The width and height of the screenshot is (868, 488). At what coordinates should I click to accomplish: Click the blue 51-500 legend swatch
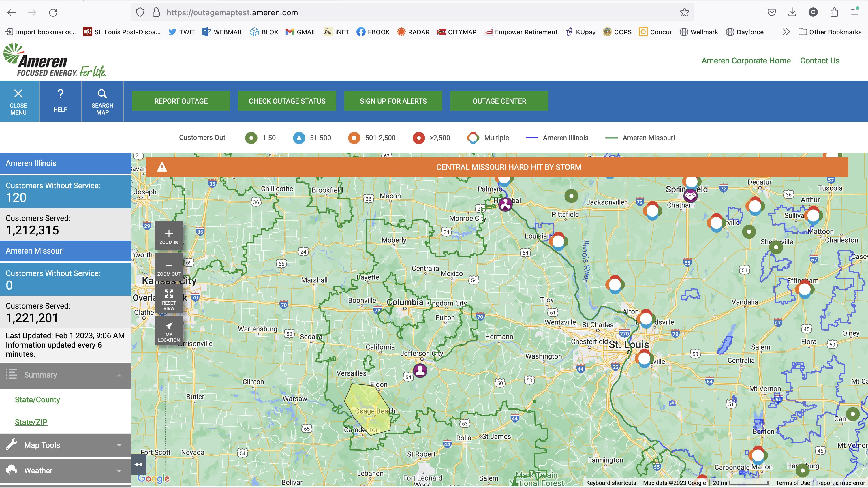[x=299, y=138]
